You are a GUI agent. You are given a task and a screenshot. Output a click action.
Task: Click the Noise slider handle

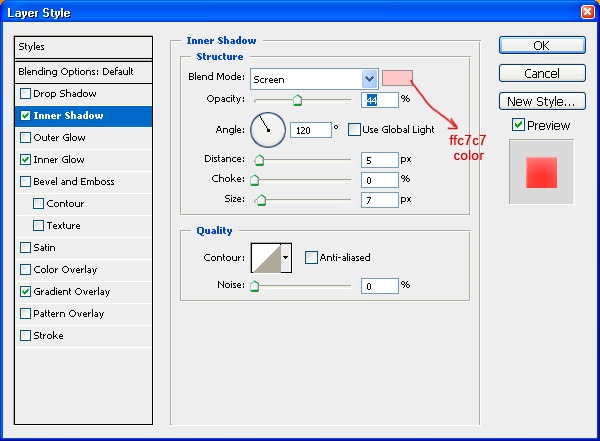pos(254,286)
